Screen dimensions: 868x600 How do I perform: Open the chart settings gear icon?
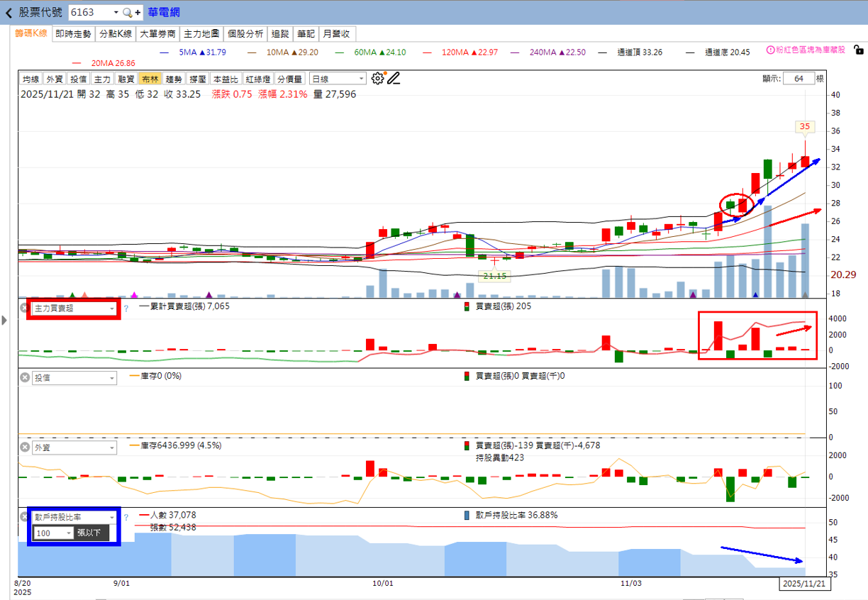pyautogui.click(x=377, y=79)
